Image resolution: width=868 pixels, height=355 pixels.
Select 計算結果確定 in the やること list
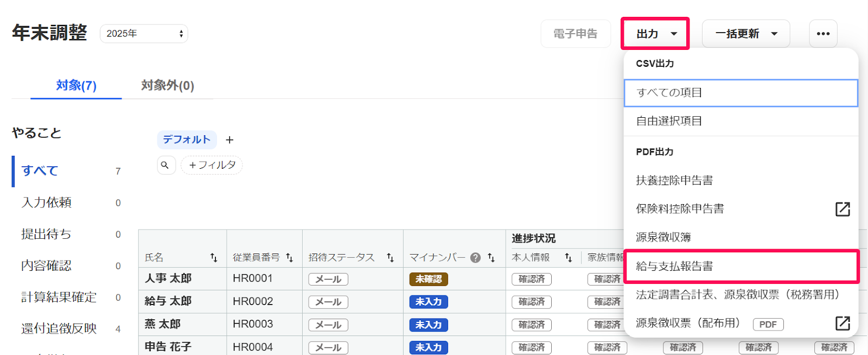pos(68,297)
